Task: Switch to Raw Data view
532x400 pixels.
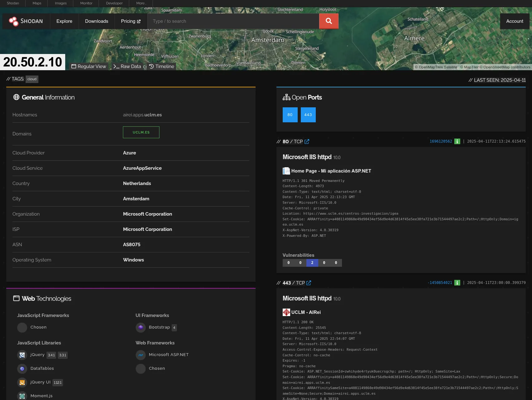Action: 128,66
